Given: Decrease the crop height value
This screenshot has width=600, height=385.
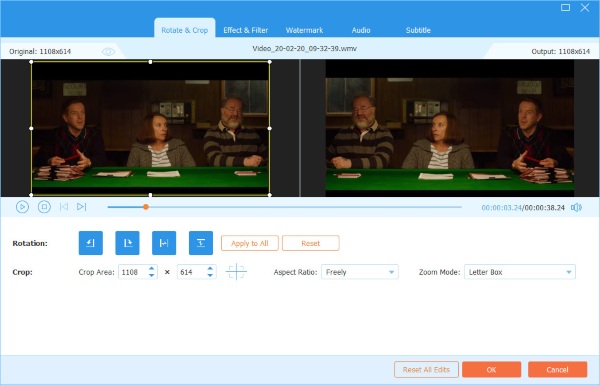Looking at the screenshot, I should pyautogui.click(x=210, y=275).
